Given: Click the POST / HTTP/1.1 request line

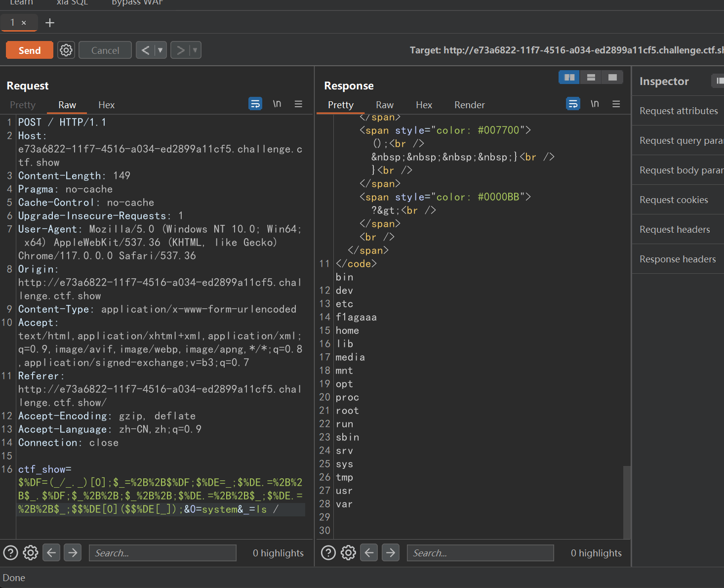Looking at the screenshot, I should (x=62, y=122).
